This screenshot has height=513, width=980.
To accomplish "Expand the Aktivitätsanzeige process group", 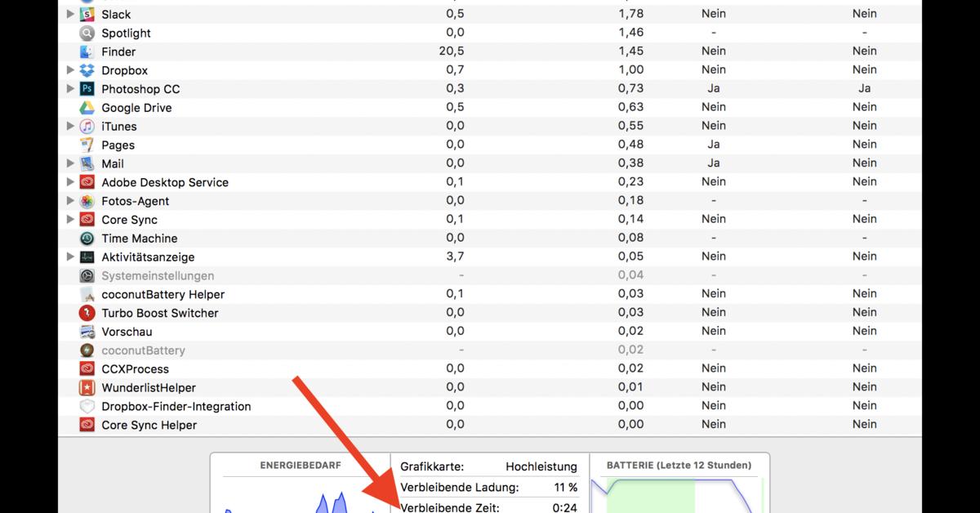I will point(70,257).
